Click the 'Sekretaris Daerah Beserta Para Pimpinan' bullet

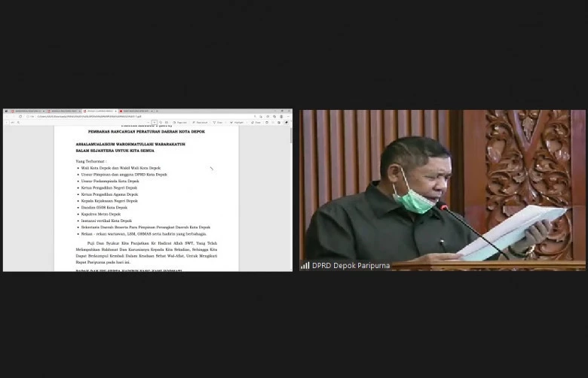145,227
